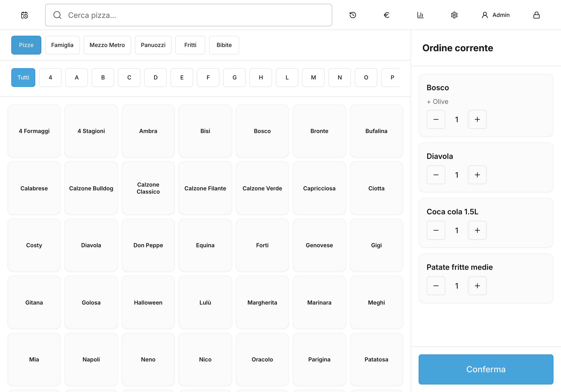Open the calendar clock scheduling icon
Viewport: 561px width, 392px height.
pos(24,15)
